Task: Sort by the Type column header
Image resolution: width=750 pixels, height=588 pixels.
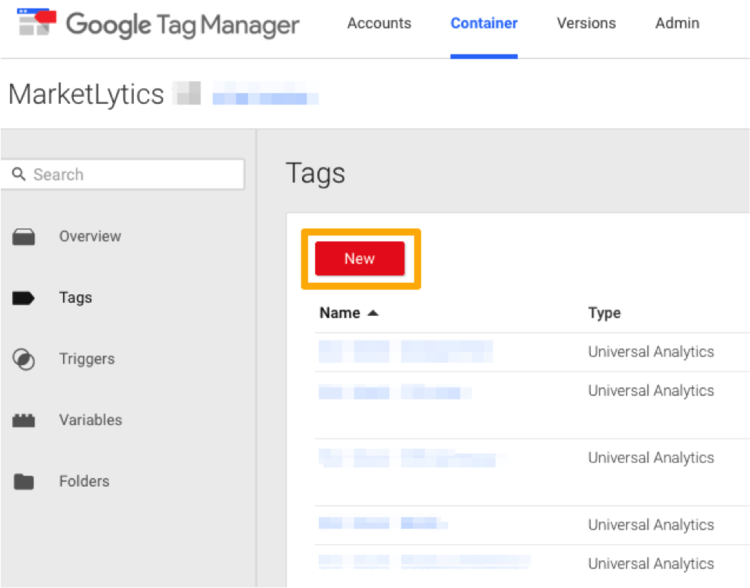Action: [x=605, y=313]
